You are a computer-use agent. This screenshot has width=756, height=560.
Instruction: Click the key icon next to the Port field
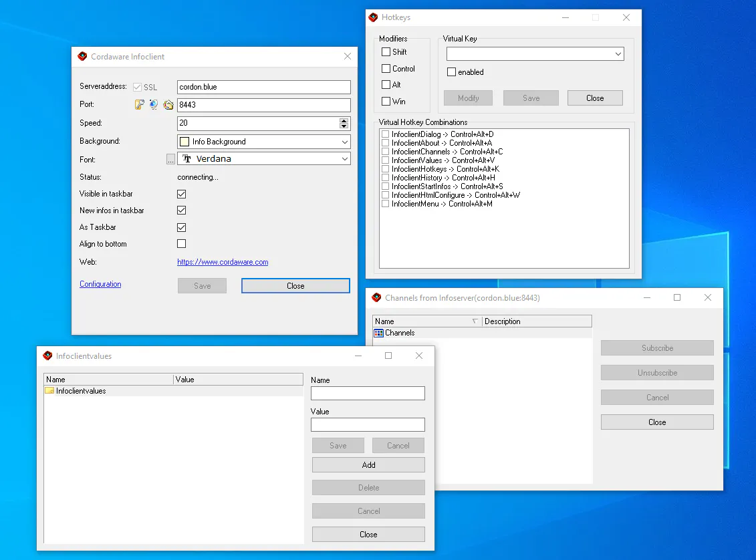tap(140, 104)
